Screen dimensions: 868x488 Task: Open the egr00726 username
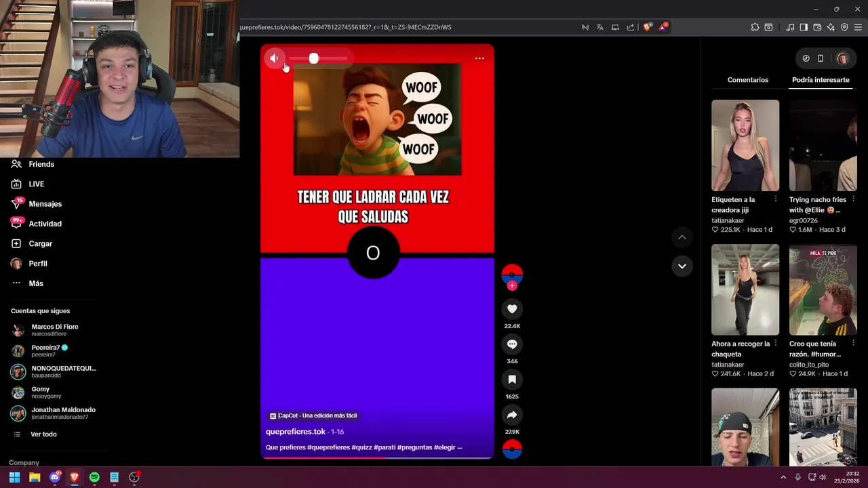coord(804,220)
